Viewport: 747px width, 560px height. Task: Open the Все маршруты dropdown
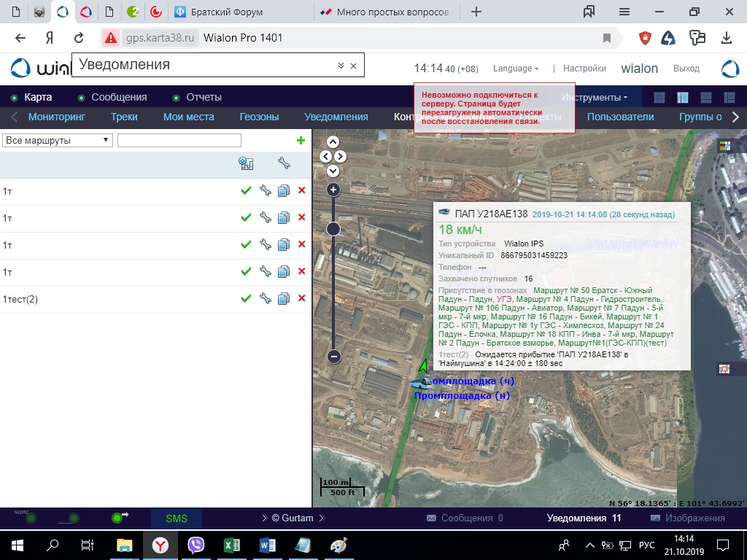57,140
